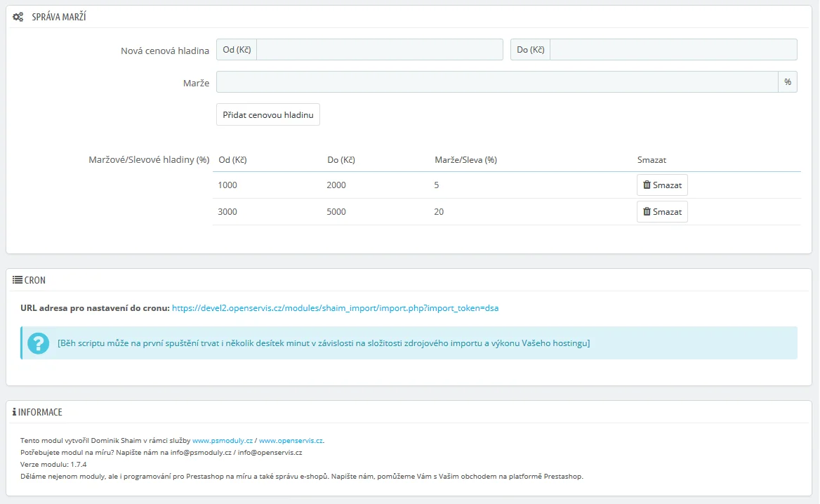Click the Od (Kč) input prefix label
This screenshot has height=504, width=820.
click(x=237, y=50)
